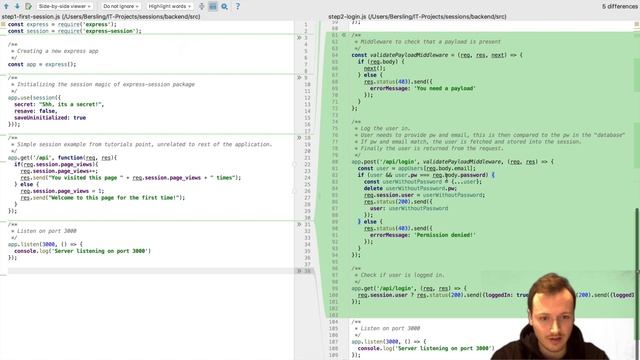Apply change with chevron at line 3
The width and height of the screenshot is (640, 360).
click(x=299, y=38)
